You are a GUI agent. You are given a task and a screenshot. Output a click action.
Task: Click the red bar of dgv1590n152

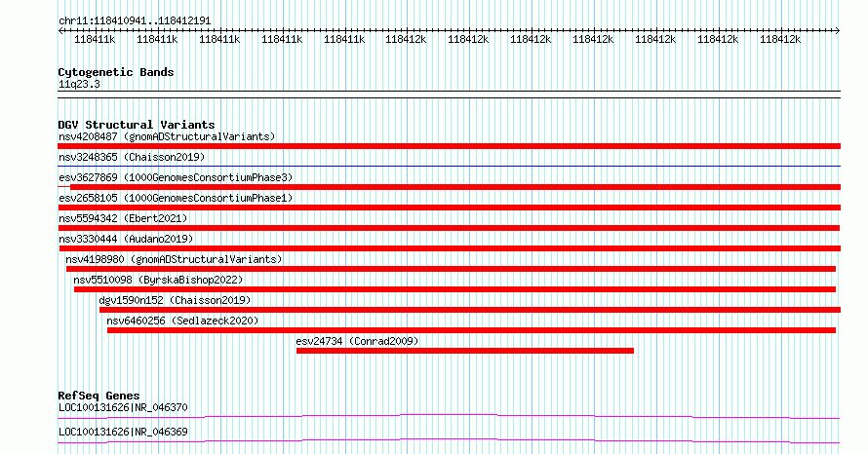(x=470, y=310)
